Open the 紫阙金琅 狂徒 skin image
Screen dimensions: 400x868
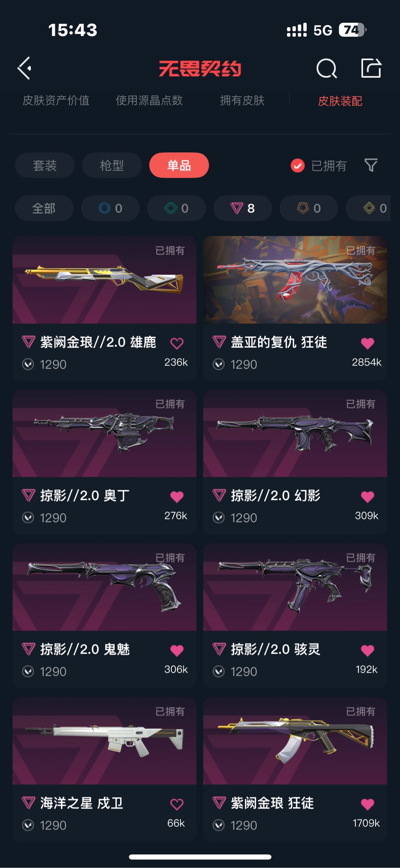[x=295, y=741]
